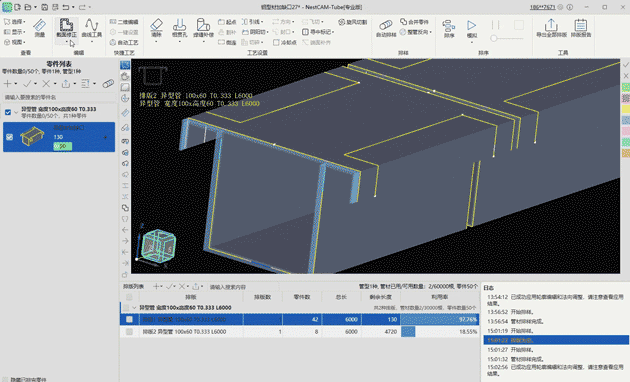Toggle checkbox on the selected blue part item
630x382 pixels.
click(10, 137)
